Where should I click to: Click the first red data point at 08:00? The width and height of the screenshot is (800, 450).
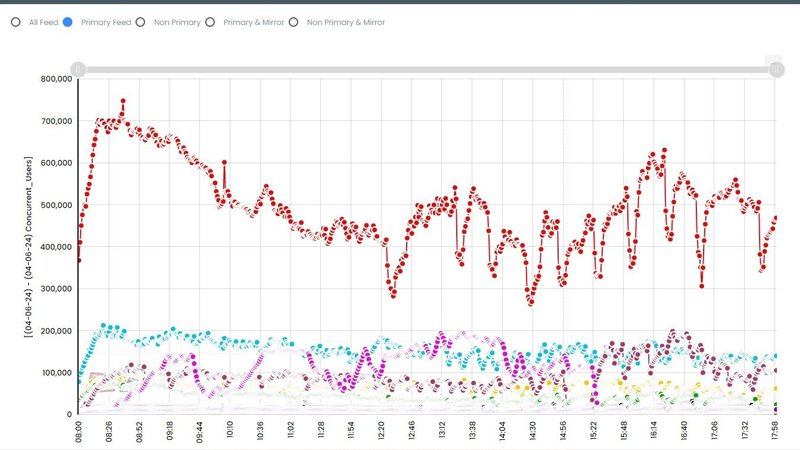click(x=79, y=261)
